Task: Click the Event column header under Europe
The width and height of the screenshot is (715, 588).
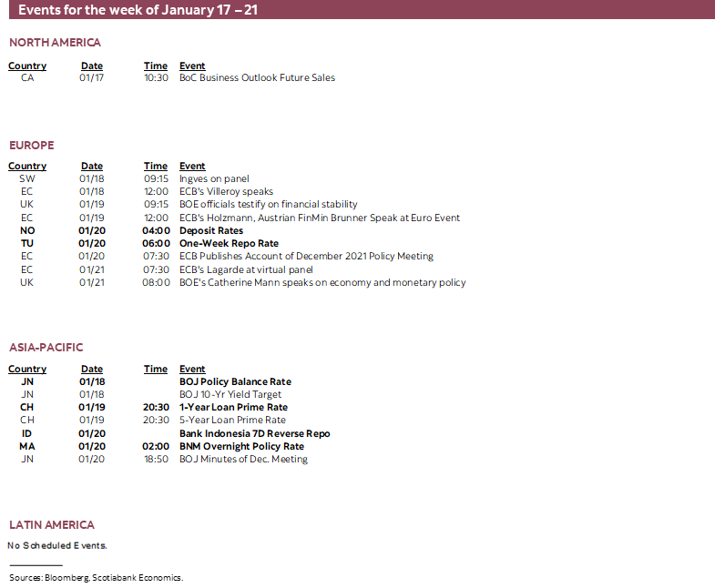Action: coord(192,167)
